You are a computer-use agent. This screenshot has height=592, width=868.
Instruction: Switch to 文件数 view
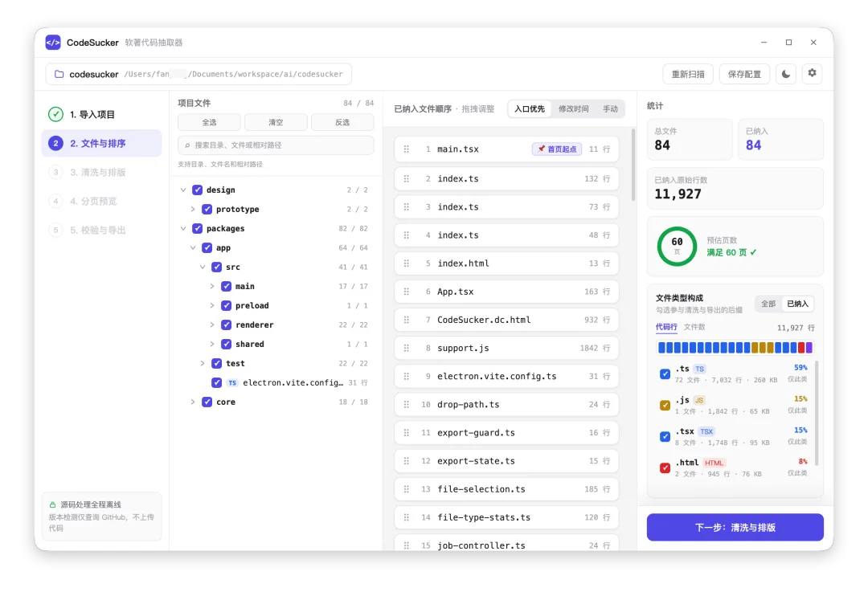point(694,327)
